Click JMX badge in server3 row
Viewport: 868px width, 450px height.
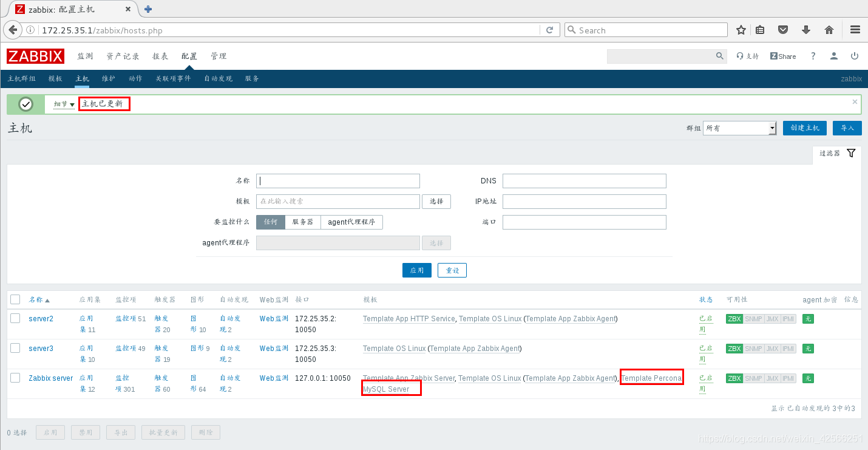click(x=772, y=349)
